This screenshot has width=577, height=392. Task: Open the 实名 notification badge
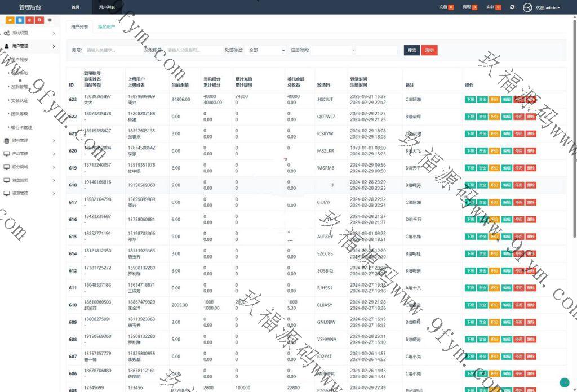pyautogui.click(x=498, y=7)
